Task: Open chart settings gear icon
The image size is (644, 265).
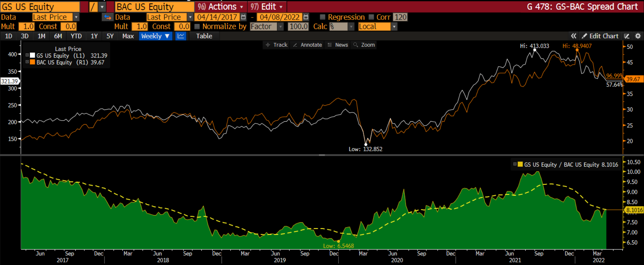Action: tap(638, 36)
